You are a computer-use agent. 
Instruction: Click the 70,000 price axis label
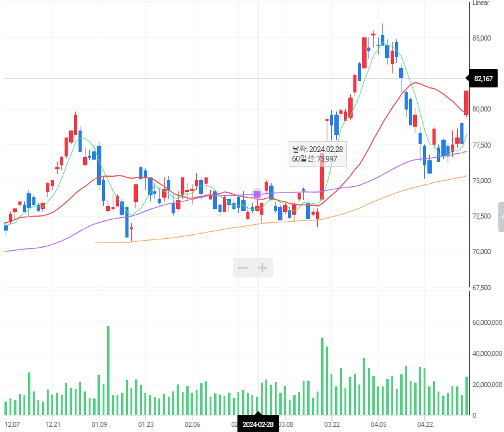point(481,251)
